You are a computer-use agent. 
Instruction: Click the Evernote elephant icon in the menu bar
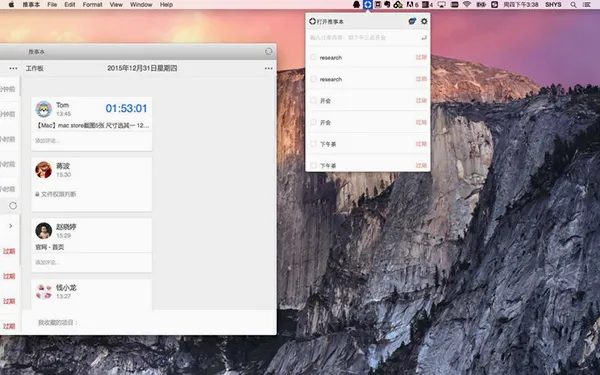tap(387, 5)
